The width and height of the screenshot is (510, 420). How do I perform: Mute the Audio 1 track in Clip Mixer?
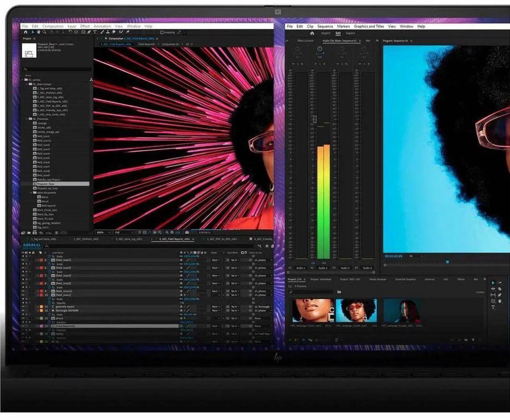(x=293, y=64)
